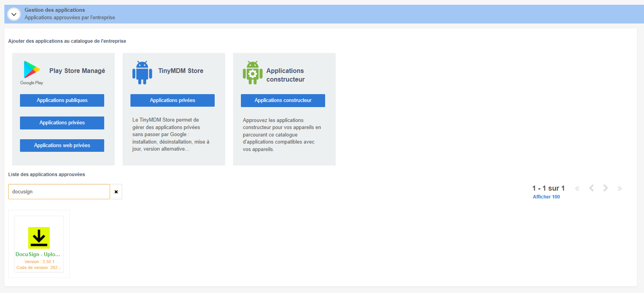
Task: Open Applications web privées button
Action: pyautogui.click(x=62, y=146)
